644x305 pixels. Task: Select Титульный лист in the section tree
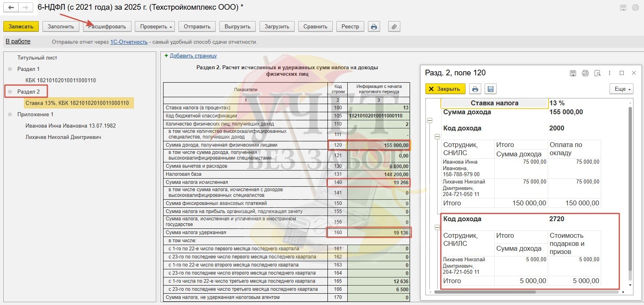coord(37,58)
